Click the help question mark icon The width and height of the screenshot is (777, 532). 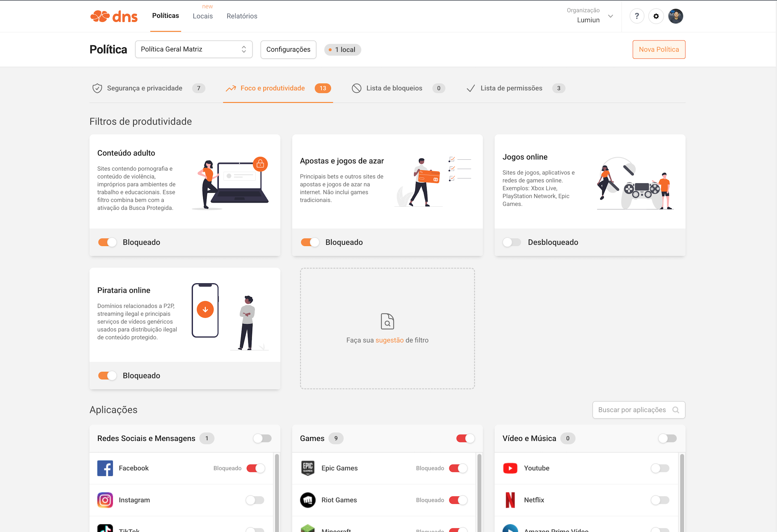[636, 16]
